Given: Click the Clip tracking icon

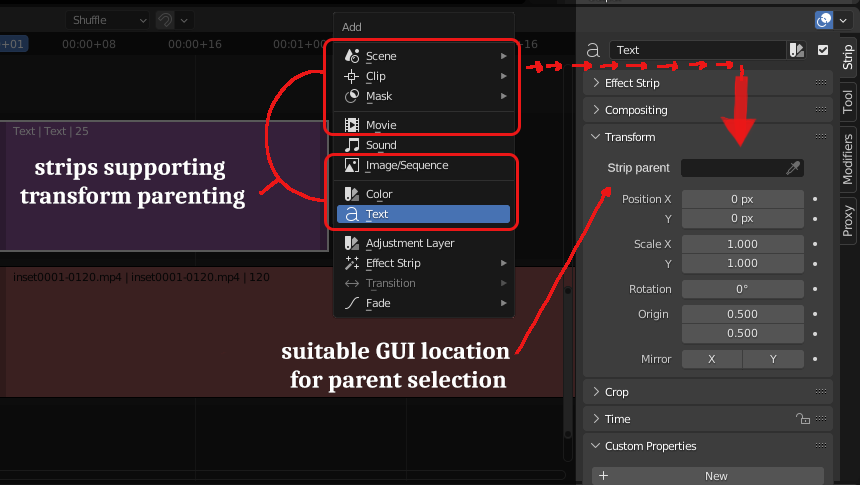Looking at the screenshot, I should (352, 76).
